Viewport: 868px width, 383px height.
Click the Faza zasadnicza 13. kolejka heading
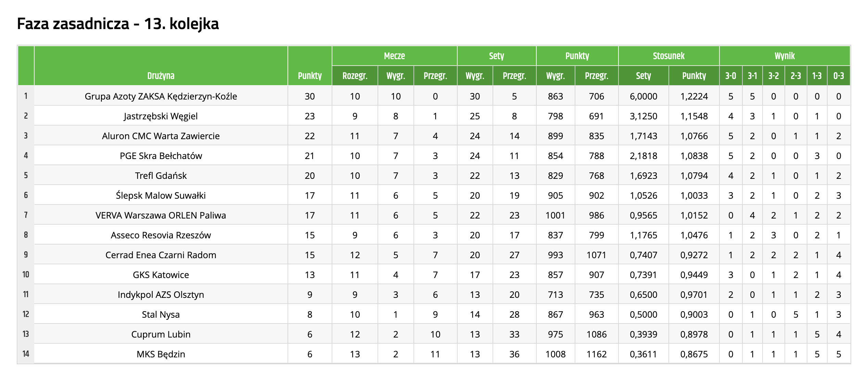click(x=118, y=24)
